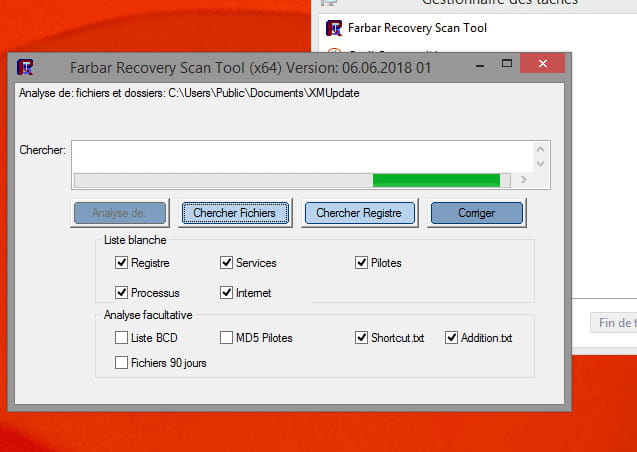This screenshot has width=637, height=452.
Task: Minimize the Farbar Recovery Scan Tool window
Action: point(480,65)
